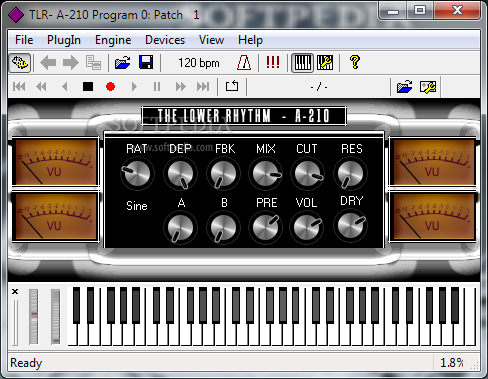This screenshot has width=488, height=379.
Task: Click the FBK knob
Action: pyautogui.click(x=223, y=174)
